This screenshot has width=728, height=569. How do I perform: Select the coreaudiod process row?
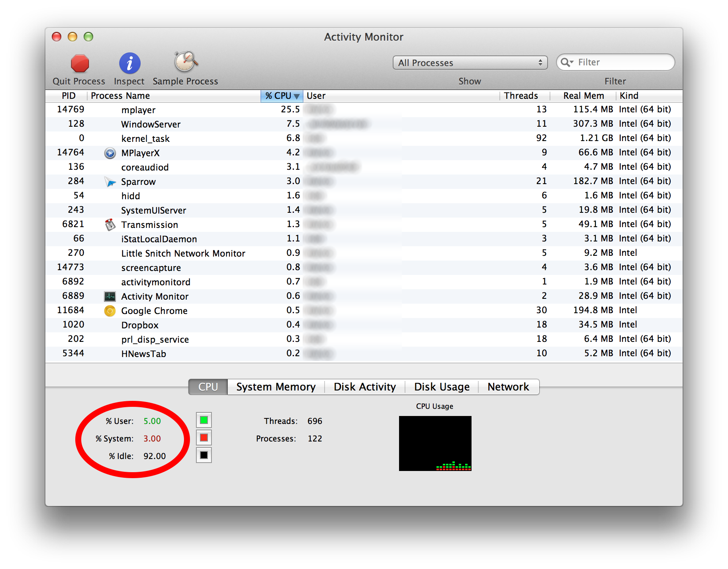click(x=364, y=167)
